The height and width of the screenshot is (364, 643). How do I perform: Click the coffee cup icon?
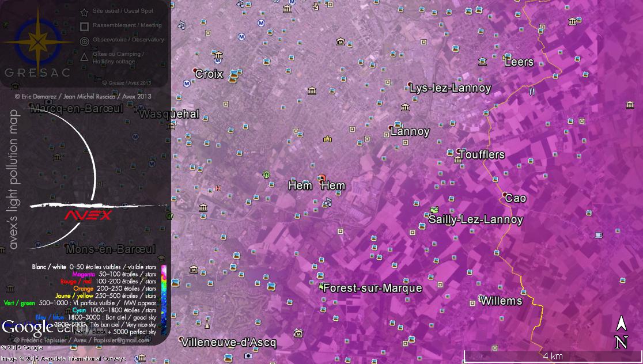pyautogui.click(x=599, y=235)
